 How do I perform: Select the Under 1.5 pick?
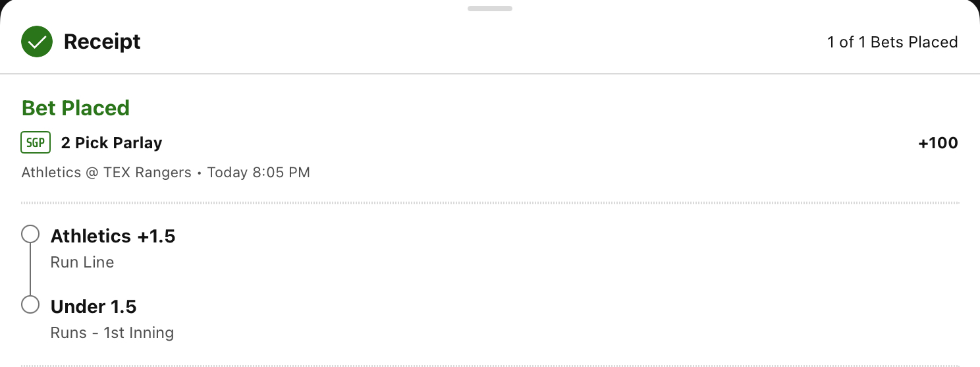tap(94, 306)
